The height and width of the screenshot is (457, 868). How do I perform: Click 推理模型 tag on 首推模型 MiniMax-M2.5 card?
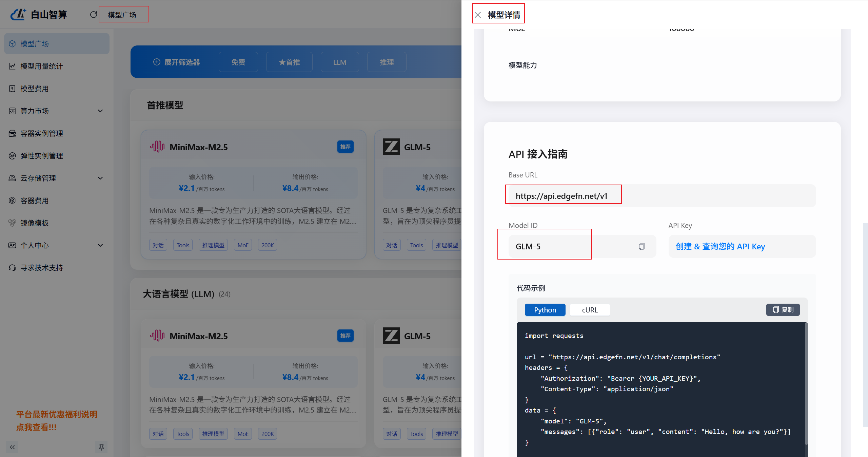213,245
